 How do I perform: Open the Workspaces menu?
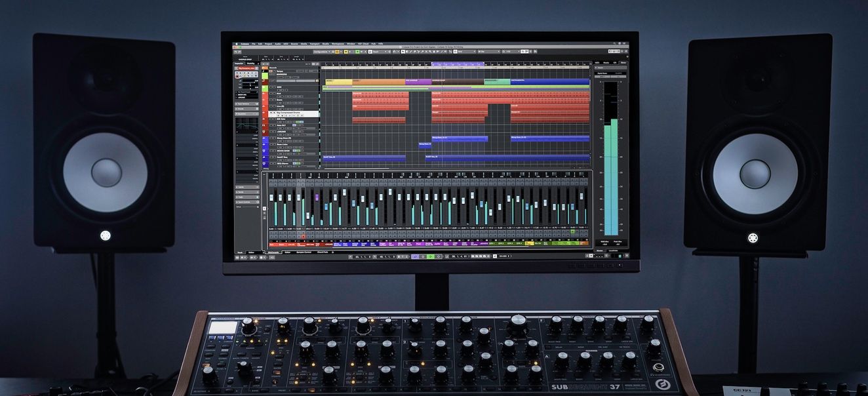click(338, 44)
